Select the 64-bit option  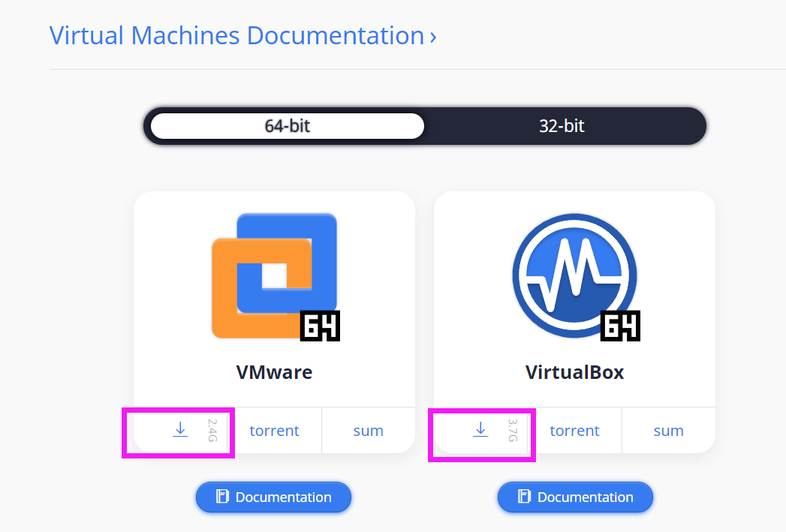pyautogui.click(x=288, y=126)
